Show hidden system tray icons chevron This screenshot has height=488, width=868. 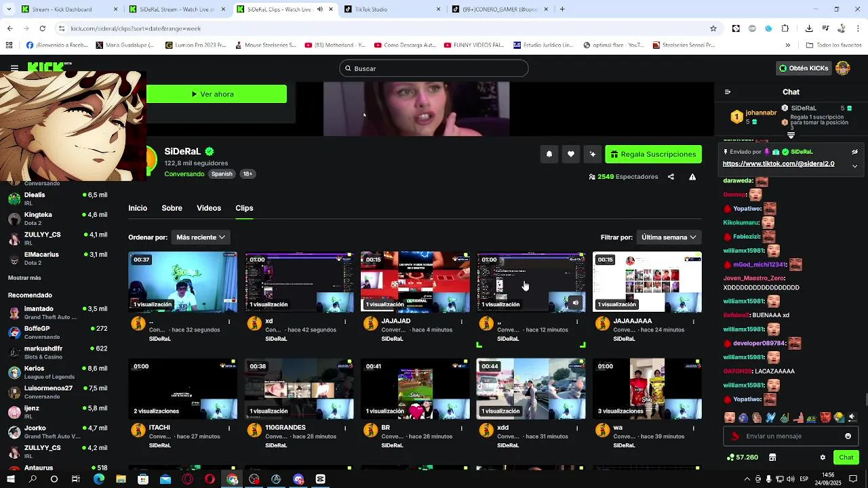coord(747,479)
